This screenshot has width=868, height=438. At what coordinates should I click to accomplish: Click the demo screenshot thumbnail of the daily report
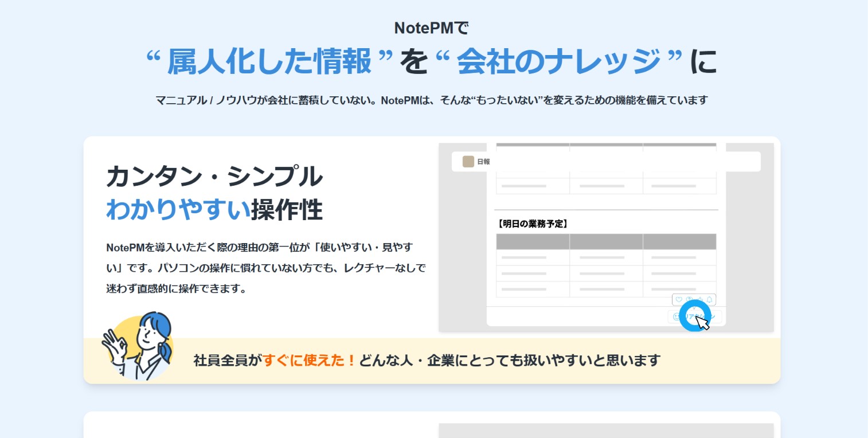point(606,237)
